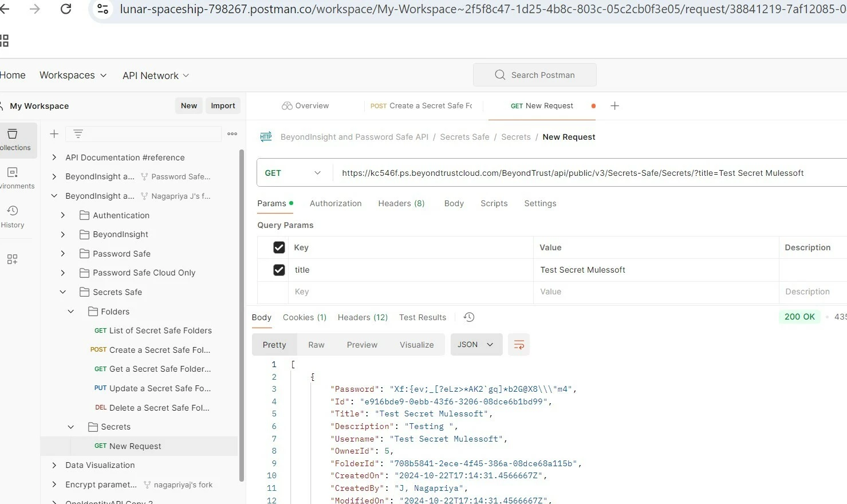Viewport: 847px width, 504px height.
Task: Open Delete a Secret Safe Folder request
Action: click(152, 408)
